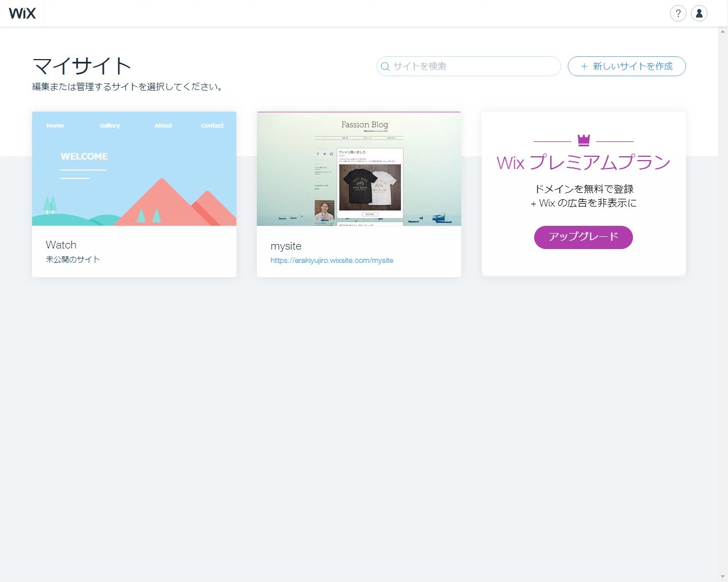Click the '編集または管理するサイトを選択してください。' subtitle
The width and height of the screenshot is (728, 582).
pyautogui.click(x=129, y=87)
